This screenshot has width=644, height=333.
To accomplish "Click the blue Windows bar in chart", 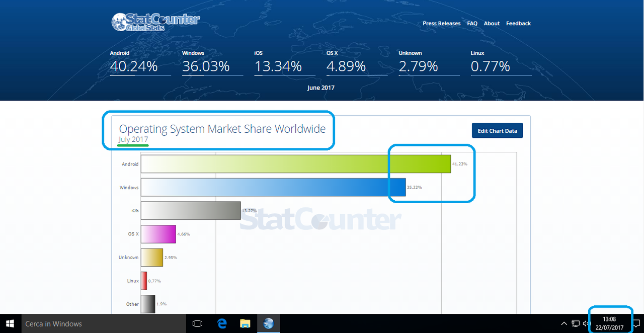I will pyautogui.click(x=273, y=187).
